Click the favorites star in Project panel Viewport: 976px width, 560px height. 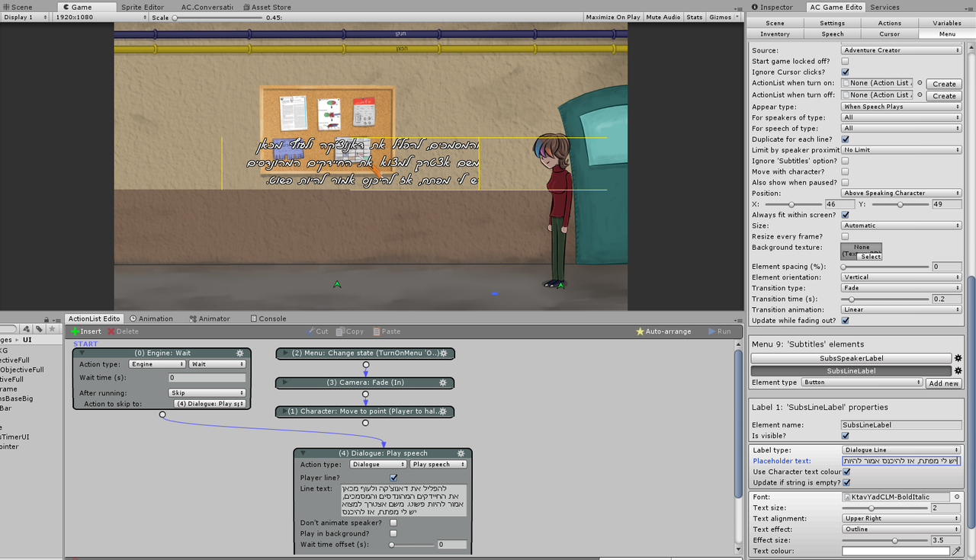pos(52,329)
